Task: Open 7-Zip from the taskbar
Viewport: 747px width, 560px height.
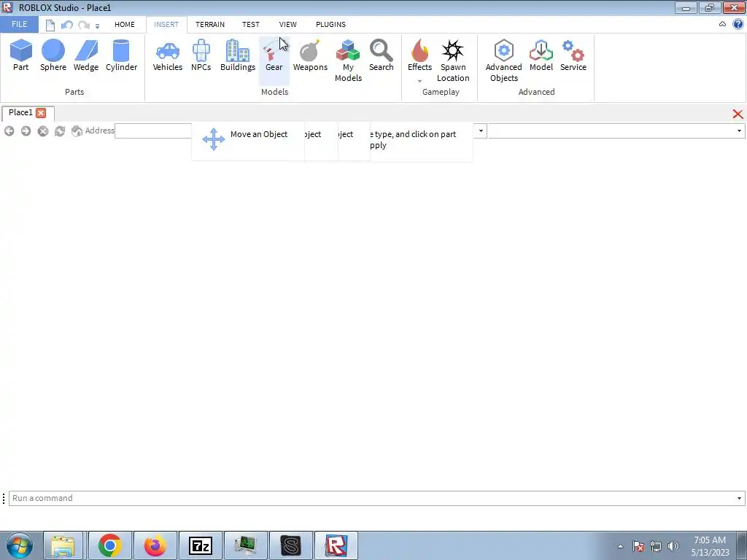Action: (x=201, y=545)
